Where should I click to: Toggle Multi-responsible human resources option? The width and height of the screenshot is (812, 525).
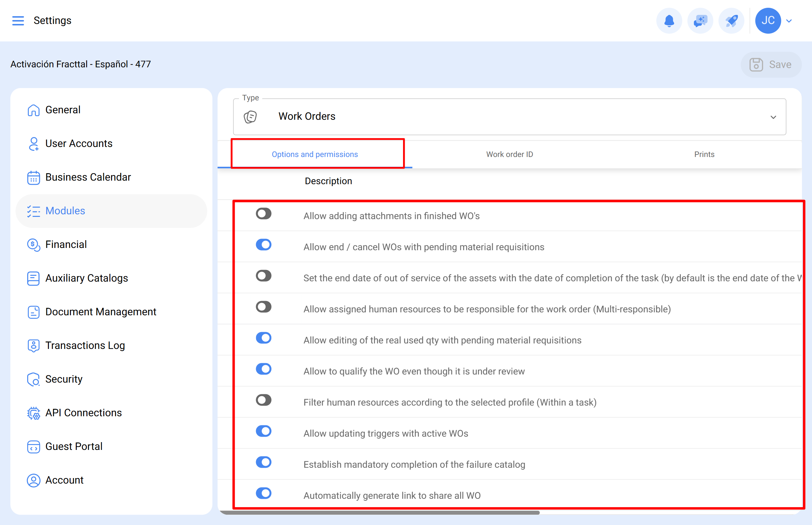pos(264,307)
